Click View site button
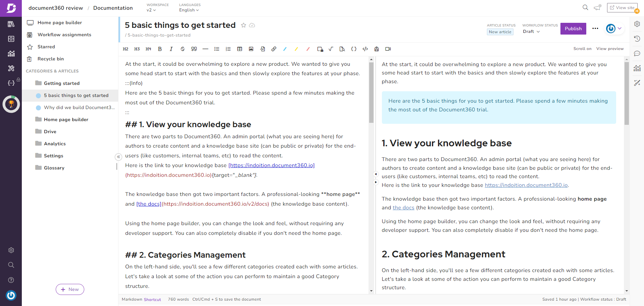The width and height of the screenshot is (644, 306). point(622,8)
